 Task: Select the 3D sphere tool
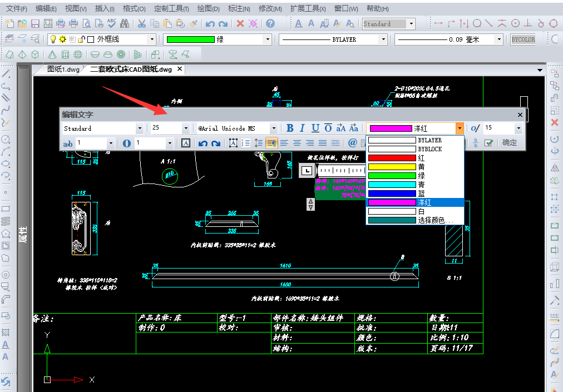click(77, 54)
